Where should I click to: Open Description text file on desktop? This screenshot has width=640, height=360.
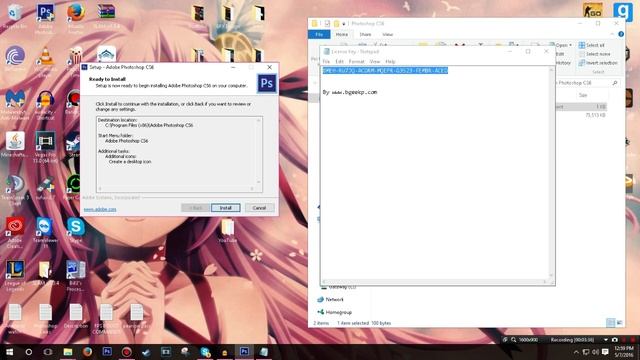pyautogui.click(x=76, y=316)
